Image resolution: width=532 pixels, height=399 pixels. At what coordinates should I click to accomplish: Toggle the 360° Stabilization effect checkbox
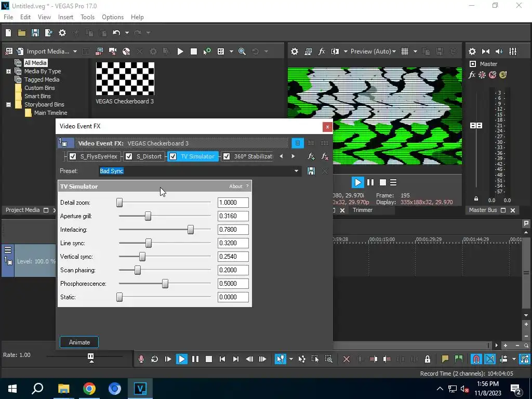pyautogui.click(x=227, y=156)
